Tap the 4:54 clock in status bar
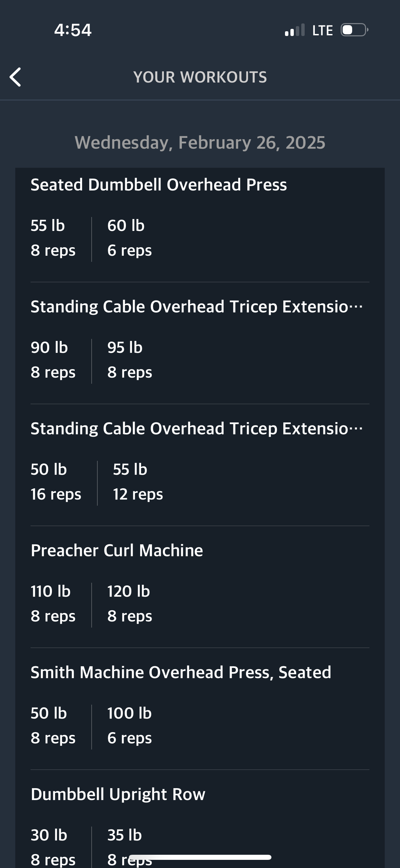The width and height of the screenshot is (400, 868). (x=73, y=30)
